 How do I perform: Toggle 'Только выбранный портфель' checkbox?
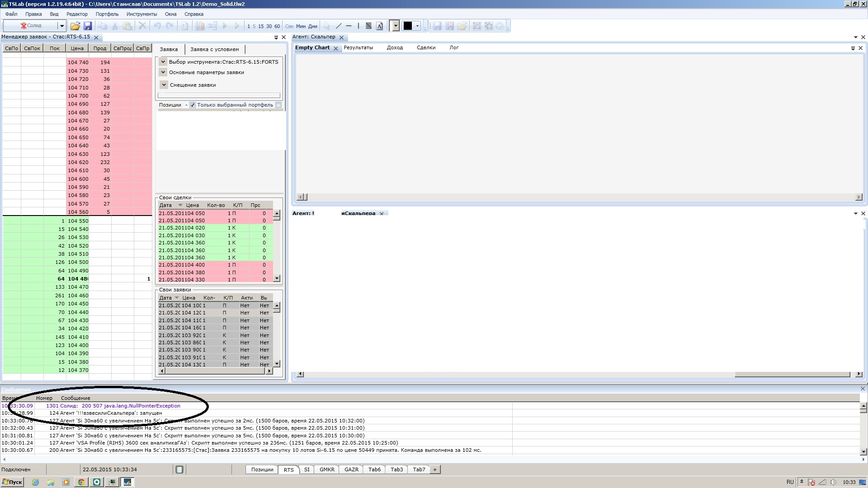193,105
